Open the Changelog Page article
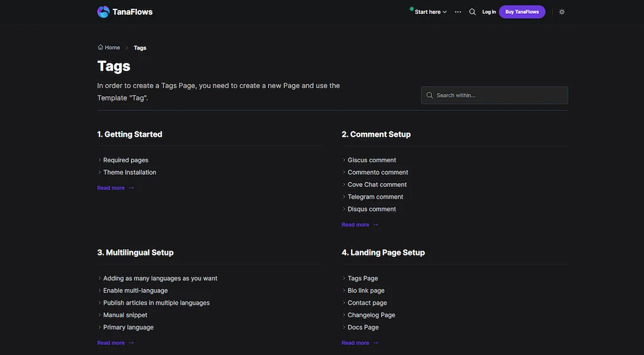 point(371,315)
